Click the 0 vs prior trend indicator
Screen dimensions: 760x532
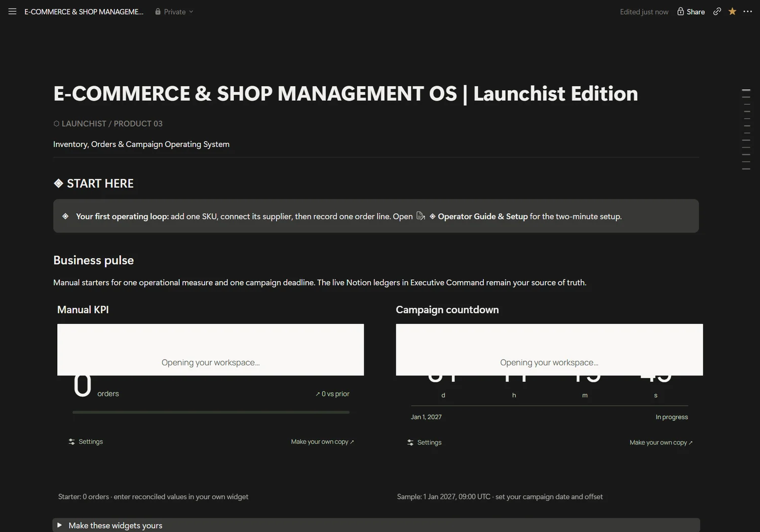coord(332,394)
